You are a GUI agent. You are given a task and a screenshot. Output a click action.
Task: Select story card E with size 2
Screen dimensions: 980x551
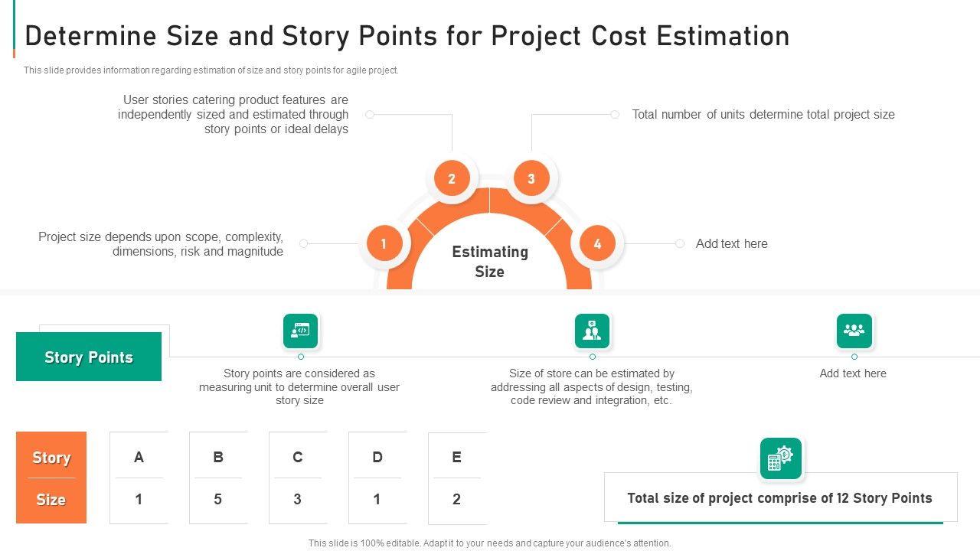coord(457,478)
